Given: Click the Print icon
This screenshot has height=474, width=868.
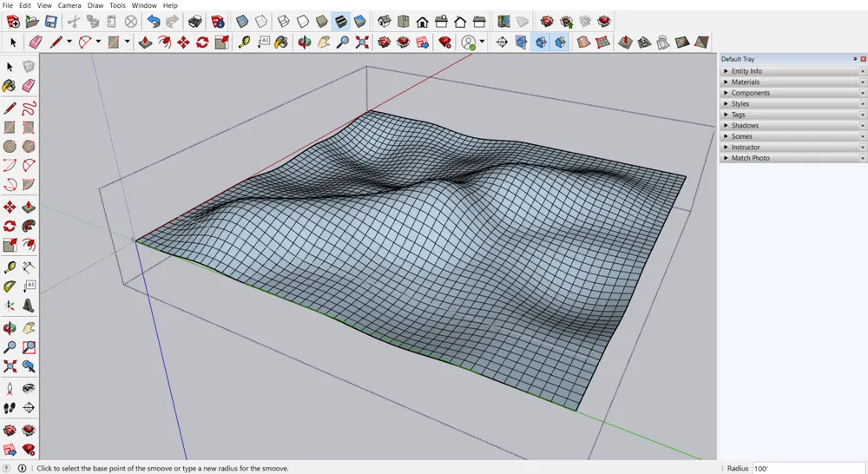Looking at the screenshot, I should click(x=194, y=22).
